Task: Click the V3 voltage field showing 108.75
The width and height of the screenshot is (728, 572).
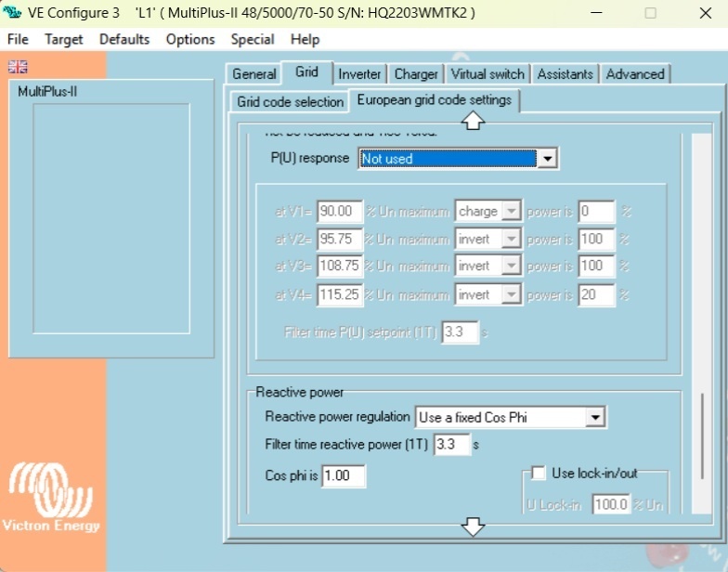Action: 340,266
